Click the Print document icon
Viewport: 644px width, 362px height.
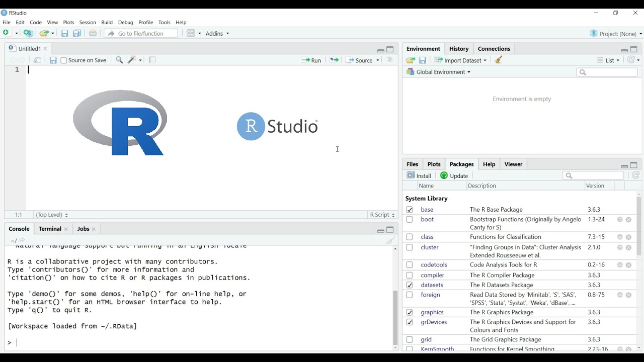[93, 33]
